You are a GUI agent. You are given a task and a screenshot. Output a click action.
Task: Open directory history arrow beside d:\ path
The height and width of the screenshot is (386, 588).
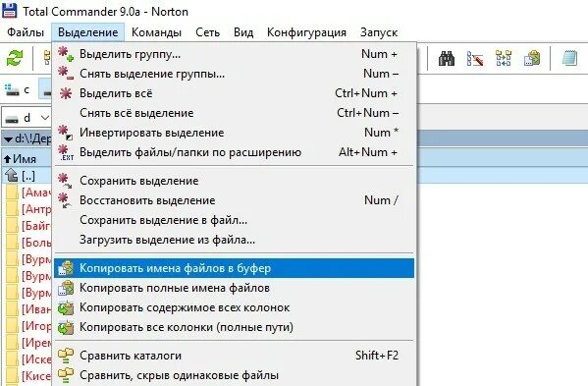tap(8, 139)
